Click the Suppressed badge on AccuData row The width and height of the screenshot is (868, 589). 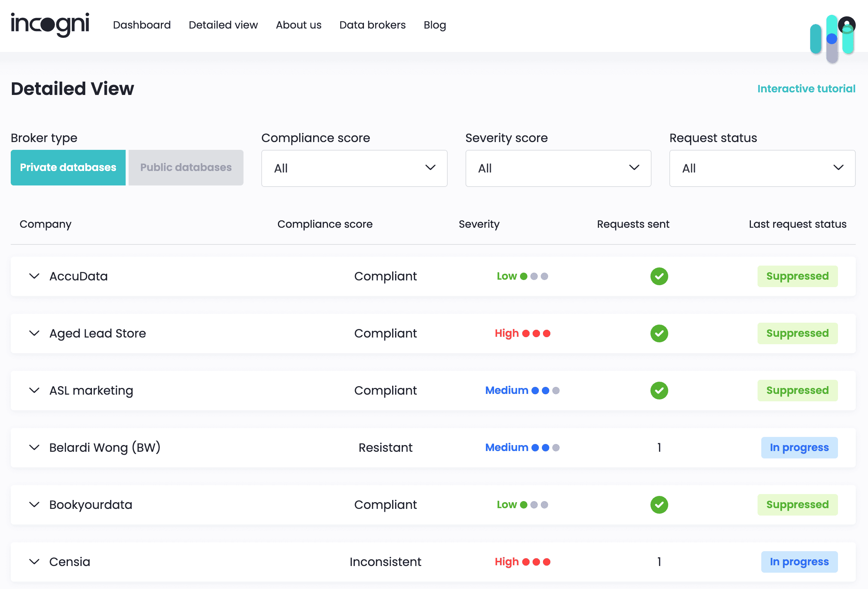pos(798,276)
